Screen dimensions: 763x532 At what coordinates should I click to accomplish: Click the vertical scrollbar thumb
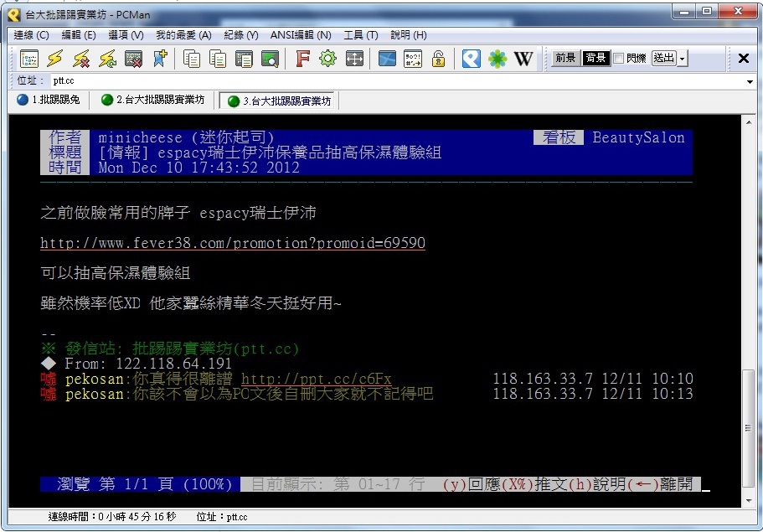tap(749, 428)
